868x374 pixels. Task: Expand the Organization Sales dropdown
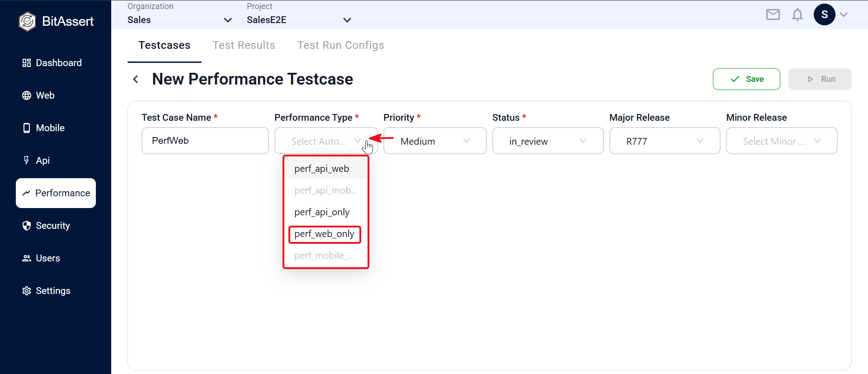(179, 20)
